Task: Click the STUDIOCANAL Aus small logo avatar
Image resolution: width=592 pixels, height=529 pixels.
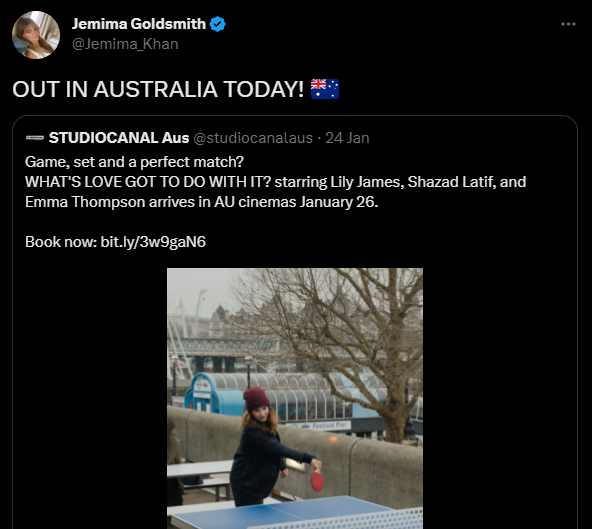Action: 35,138
